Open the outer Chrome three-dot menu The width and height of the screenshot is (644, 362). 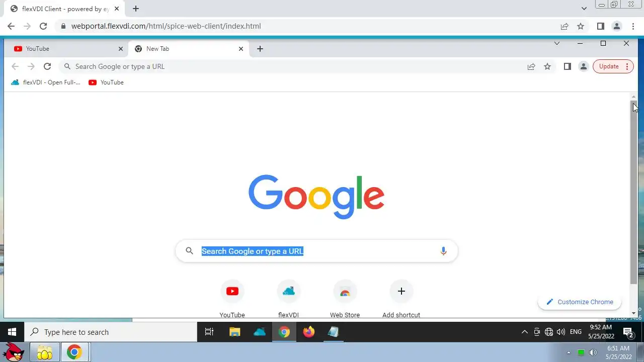tap(633, 26)
